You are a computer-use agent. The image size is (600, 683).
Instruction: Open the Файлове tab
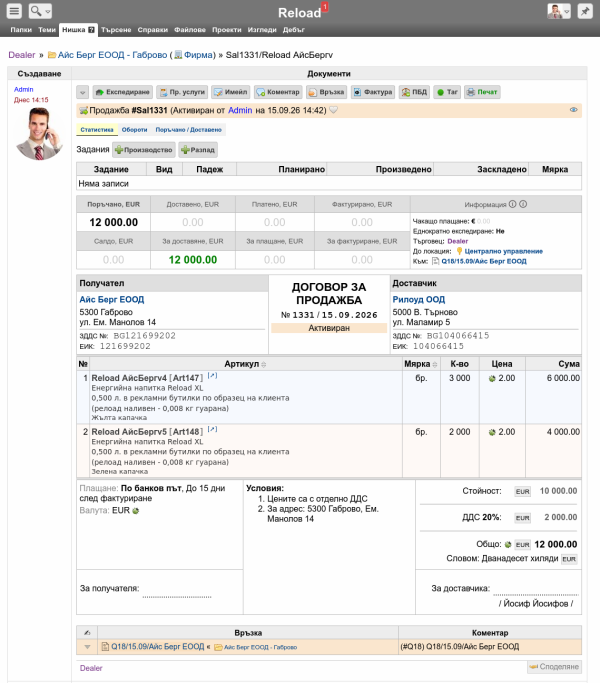(190, 30)
